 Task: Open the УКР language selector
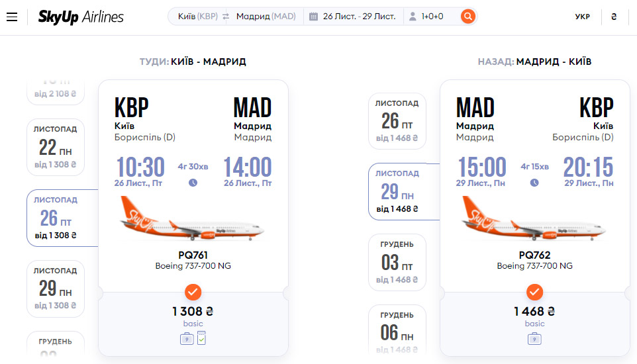click(582, 17)
